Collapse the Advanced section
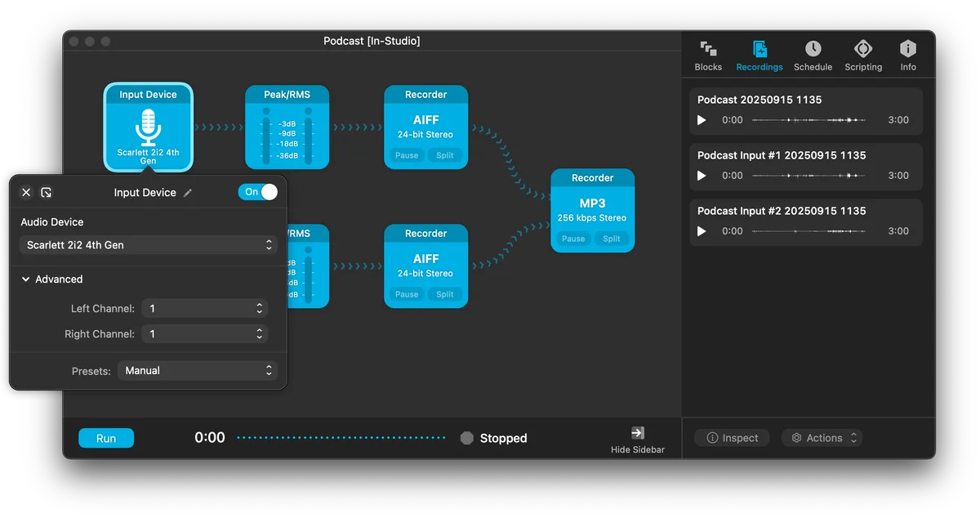 [26, 279]
